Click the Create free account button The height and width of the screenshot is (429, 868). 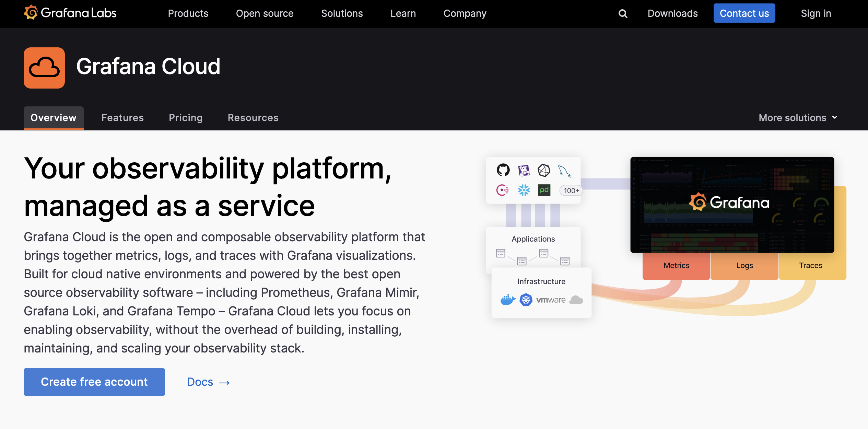coord(94,382)
